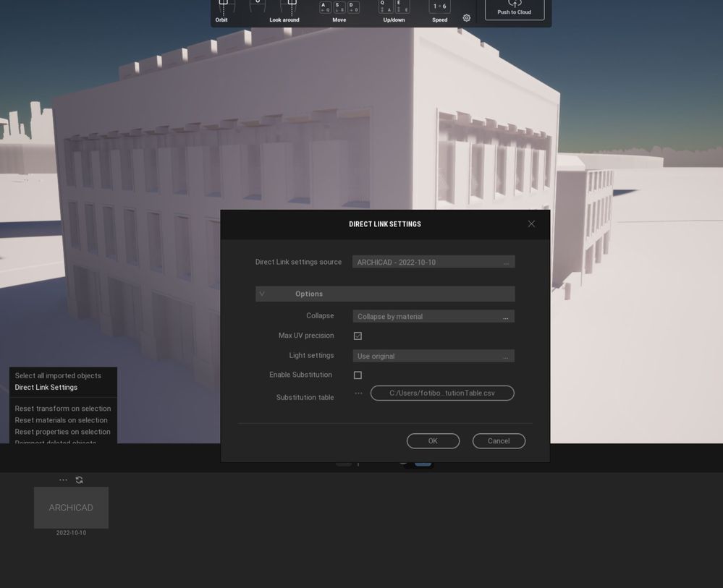Open the Light settings dropdown
723x588 pixels.
[x=433, y=356]
